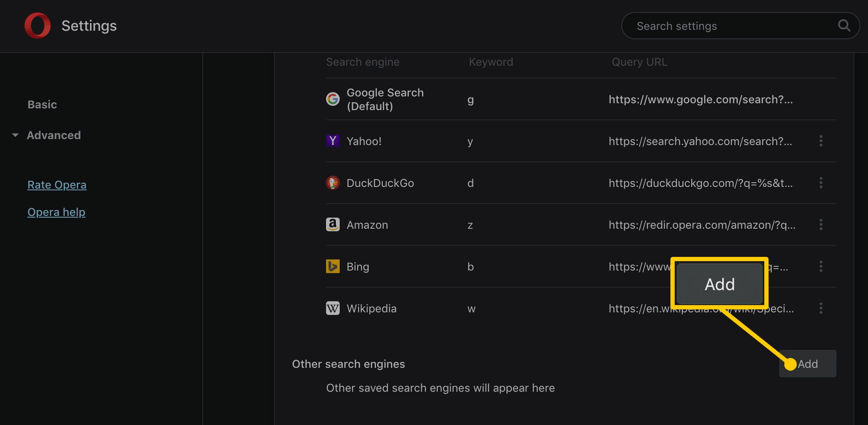Click the Yahoo! favicon
868x425 pixels.
[x=333, y=141]
